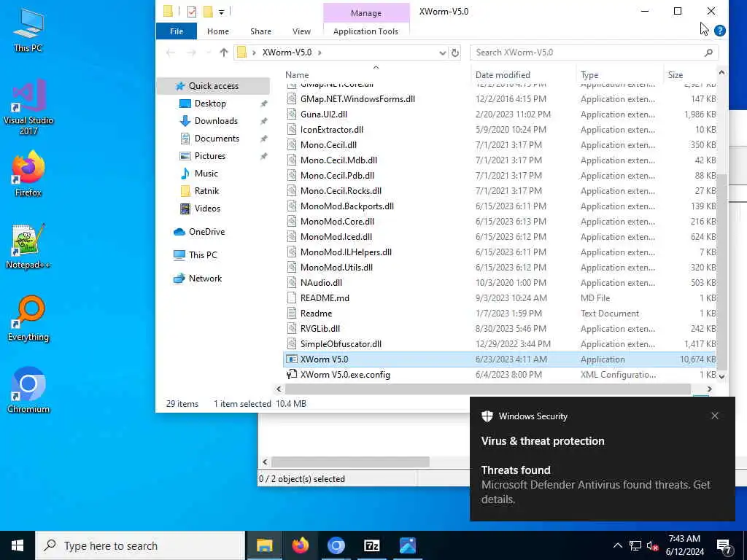Image resolution: width=747 pixels, height=560 pixels.
Task: Click the Properties quick access toolbar icon
Action: (x=192, y=12)
